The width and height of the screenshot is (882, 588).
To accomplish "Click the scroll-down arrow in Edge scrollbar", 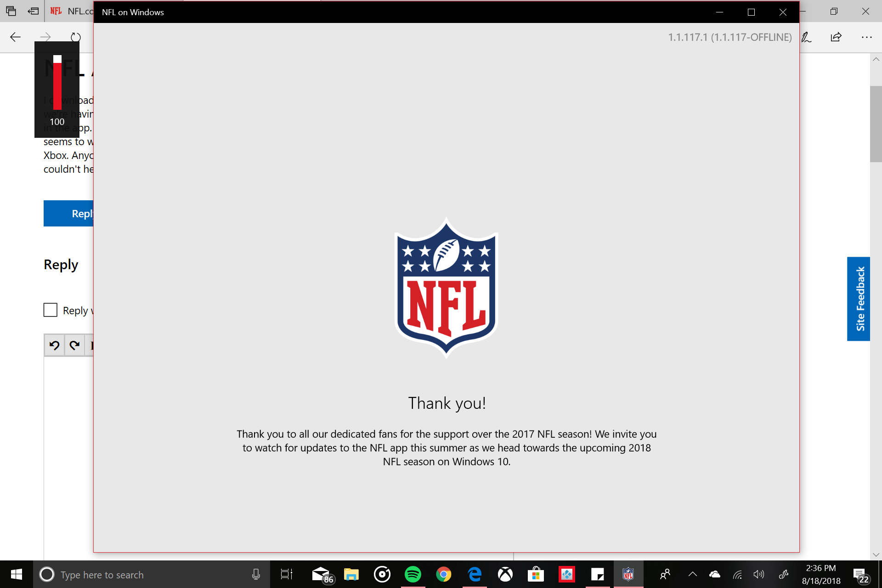I will (876, 555).
